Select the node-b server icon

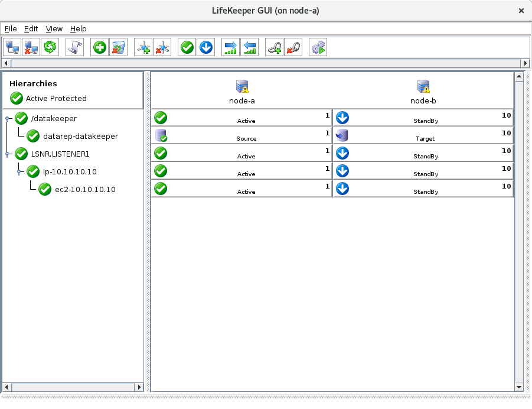pos(423,86)
